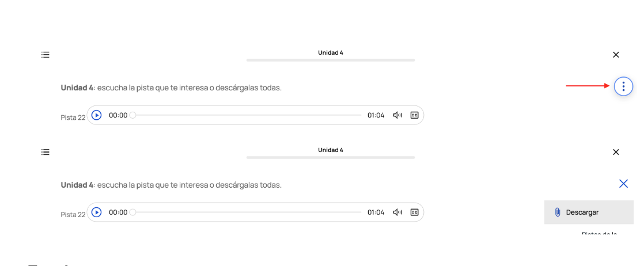Mute volume on the lower audio player

coord(397,212)
